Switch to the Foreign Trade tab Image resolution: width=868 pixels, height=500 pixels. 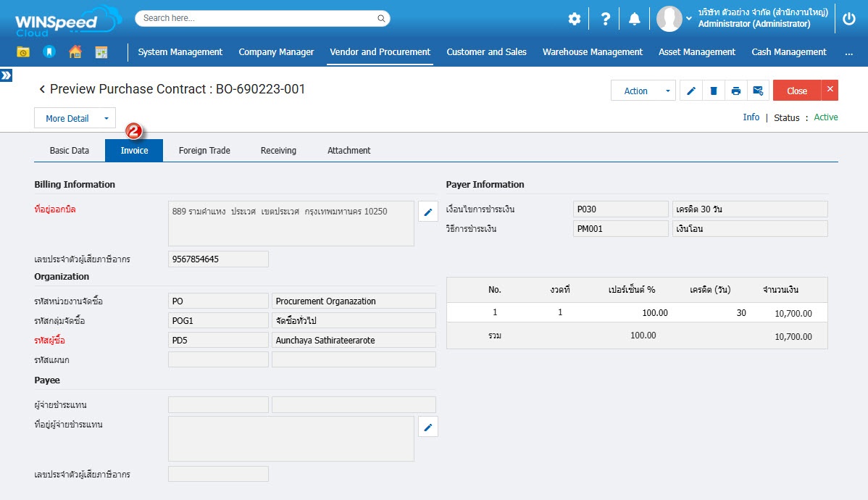204,151
